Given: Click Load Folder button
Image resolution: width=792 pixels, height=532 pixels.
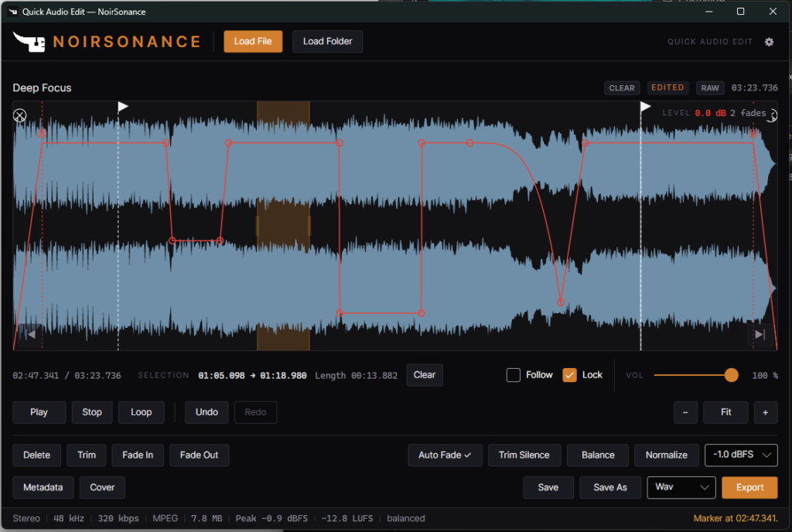Looking at the screenshot, I should 327,42.
